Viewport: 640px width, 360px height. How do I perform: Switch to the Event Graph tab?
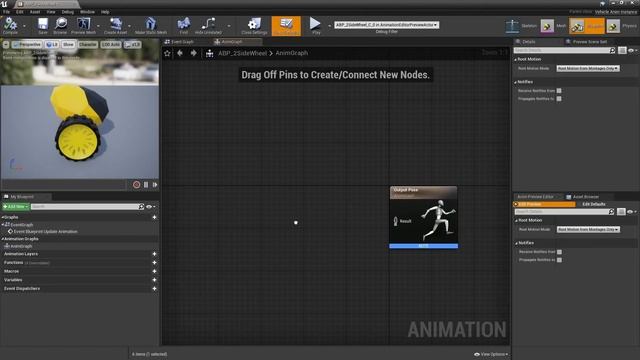click(x=182, y=42)
